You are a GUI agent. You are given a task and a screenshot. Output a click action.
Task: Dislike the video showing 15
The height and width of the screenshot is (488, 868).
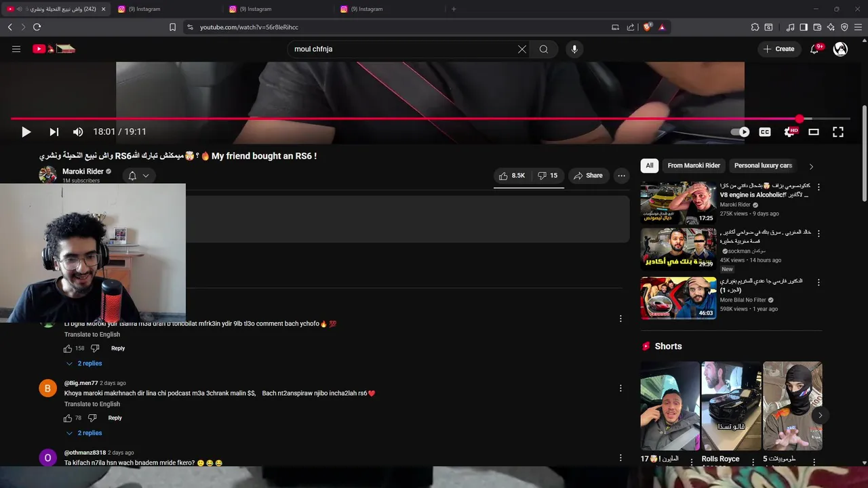pyautogui.click(x=547, y=176)
